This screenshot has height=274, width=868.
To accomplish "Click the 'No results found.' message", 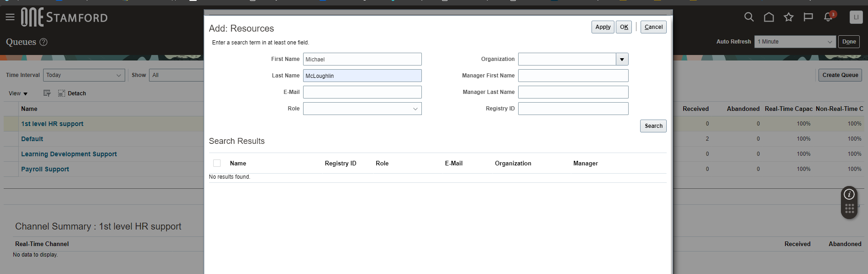I will point(229,177).
